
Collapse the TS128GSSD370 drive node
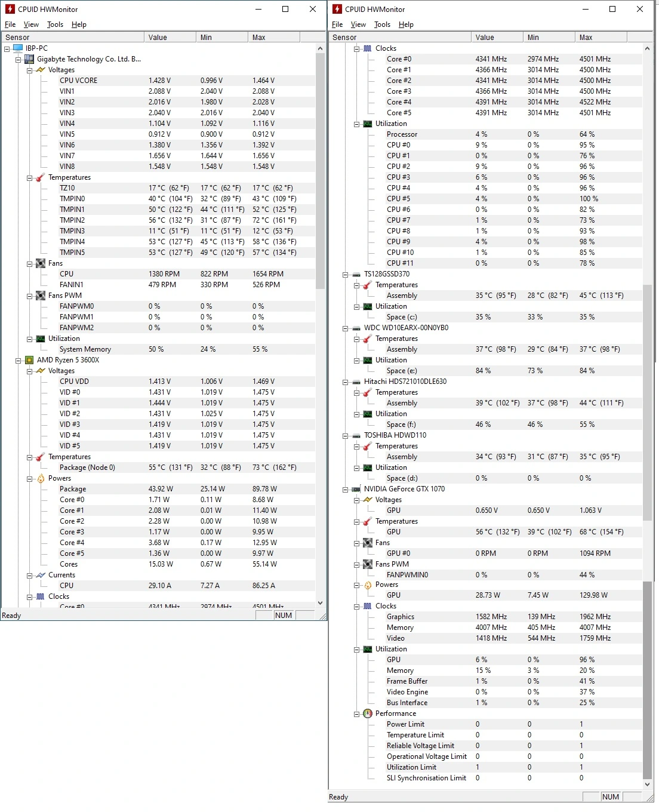pos(346,274)
